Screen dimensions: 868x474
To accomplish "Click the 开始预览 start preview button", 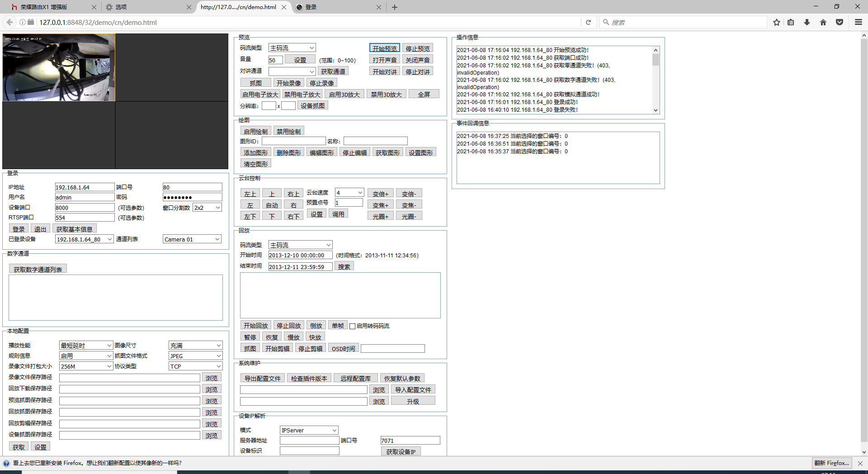I will (384, 47).
